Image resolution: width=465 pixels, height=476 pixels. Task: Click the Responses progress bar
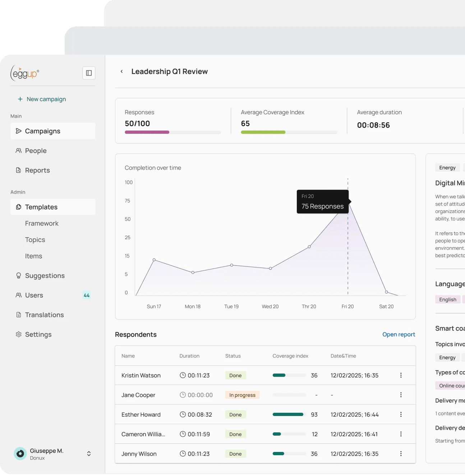[173, 132]
